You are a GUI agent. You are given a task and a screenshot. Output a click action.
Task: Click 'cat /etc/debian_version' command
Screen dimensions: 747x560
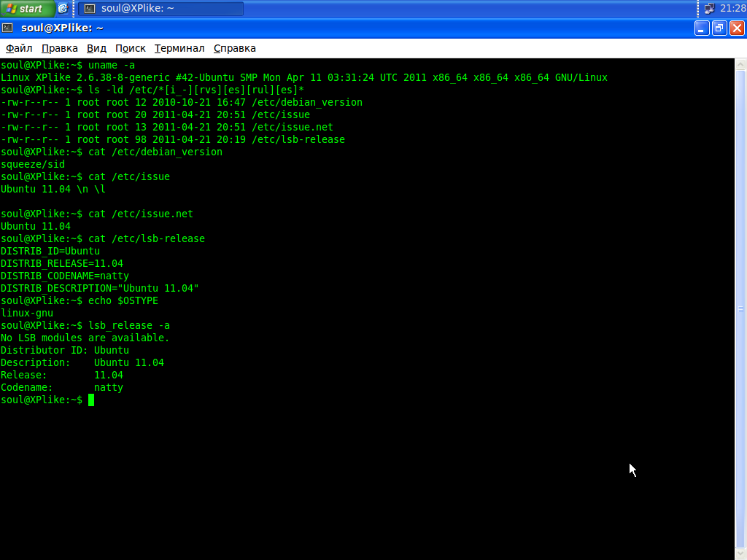pos(155,152)
